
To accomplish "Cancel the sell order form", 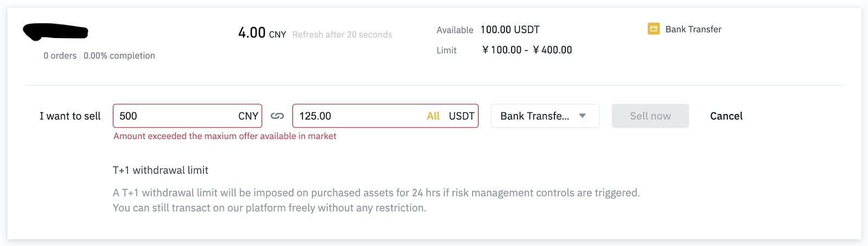I will pos(726,116).
